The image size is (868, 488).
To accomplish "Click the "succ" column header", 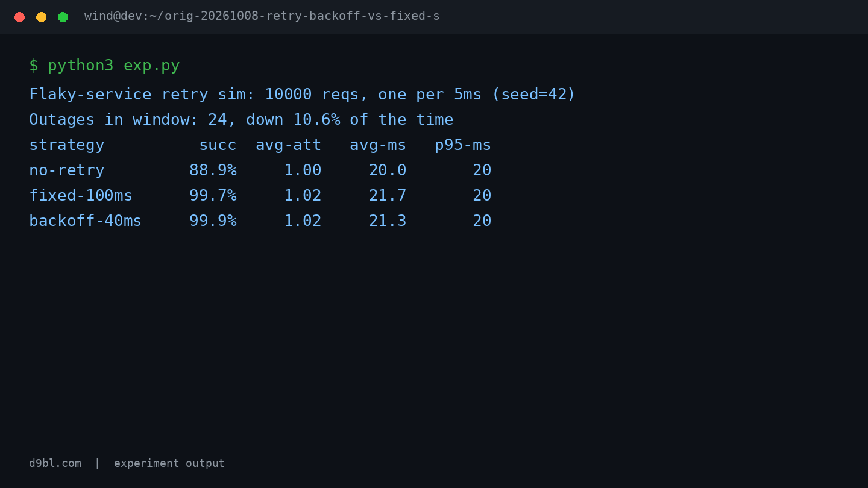I will click(x=218, y=145).
